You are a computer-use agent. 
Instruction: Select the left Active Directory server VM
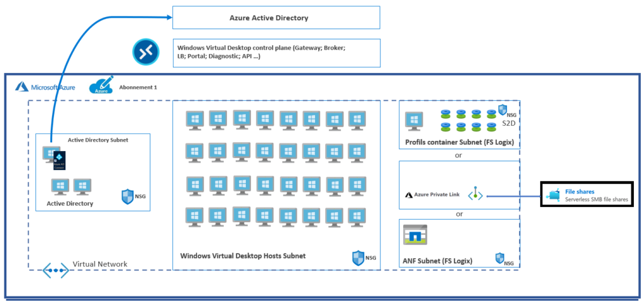[x=60, y=187]
